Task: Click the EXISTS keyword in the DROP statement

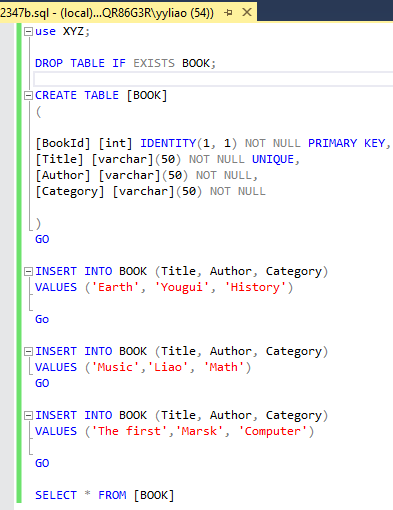Action: click(154, 63)
